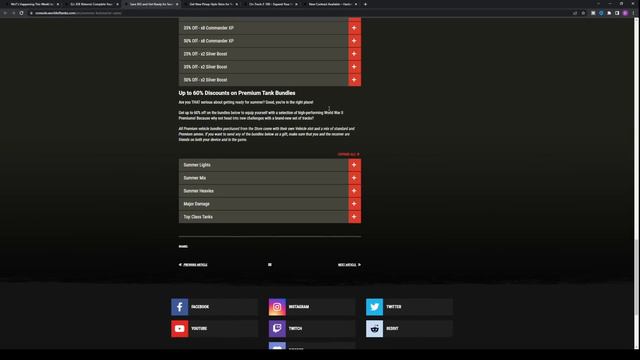Open the Twitter bird icon
This screenshot has height=360, width=640.
[374, 307]
